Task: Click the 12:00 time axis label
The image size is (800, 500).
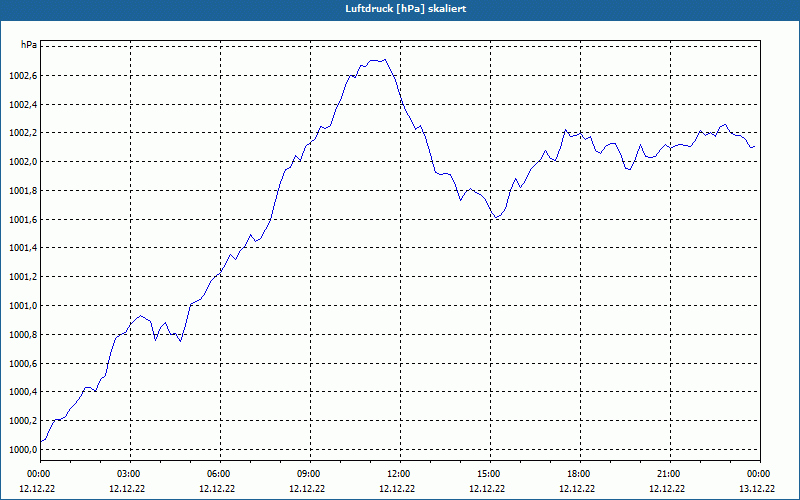Action: (x=400, y=474)
